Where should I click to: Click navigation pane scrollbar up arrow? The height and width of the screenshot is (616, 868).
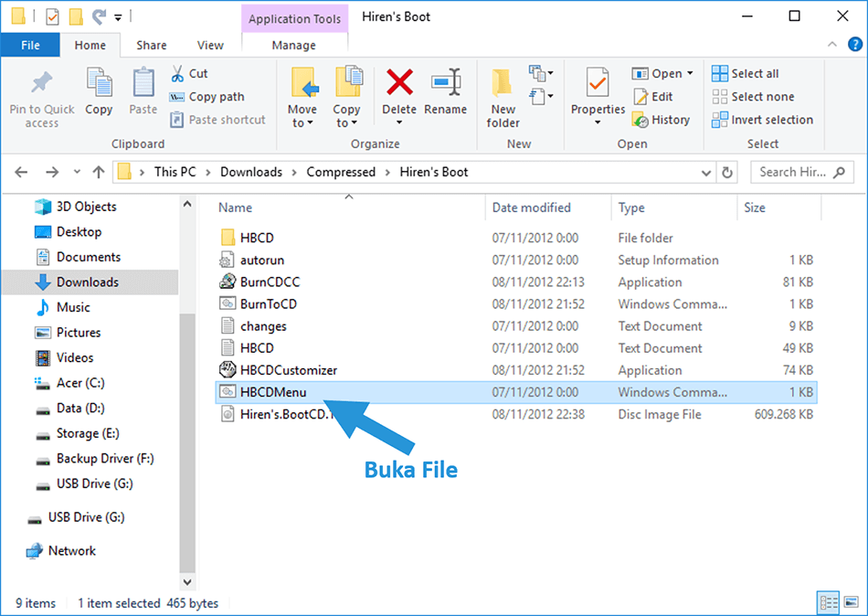187,205
